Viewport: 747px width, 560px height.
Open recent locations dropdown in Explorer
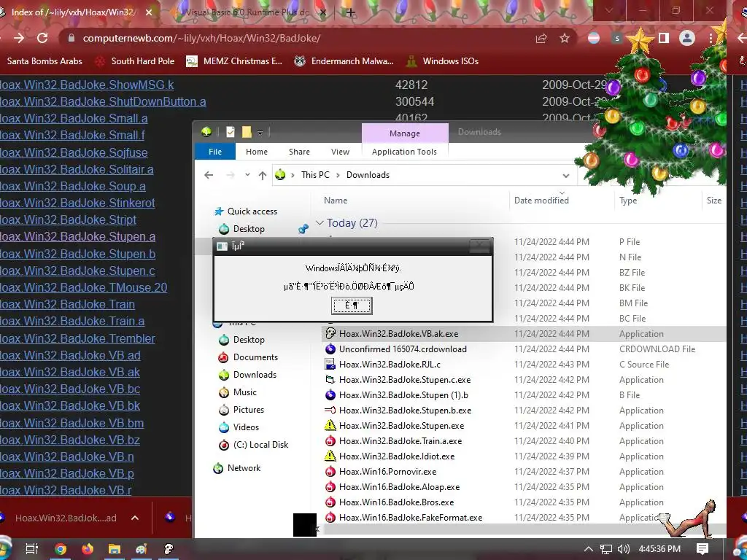point(247,175)
